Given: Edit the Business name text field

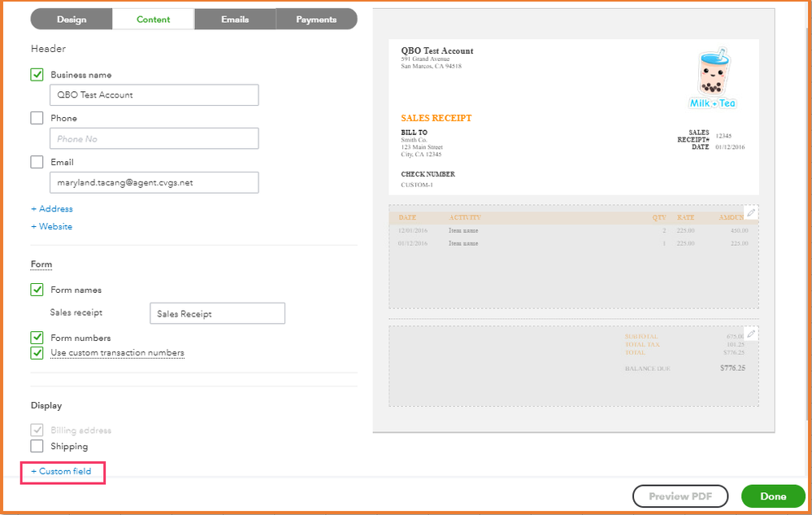Looking at the screenshot, I should 154,95.
